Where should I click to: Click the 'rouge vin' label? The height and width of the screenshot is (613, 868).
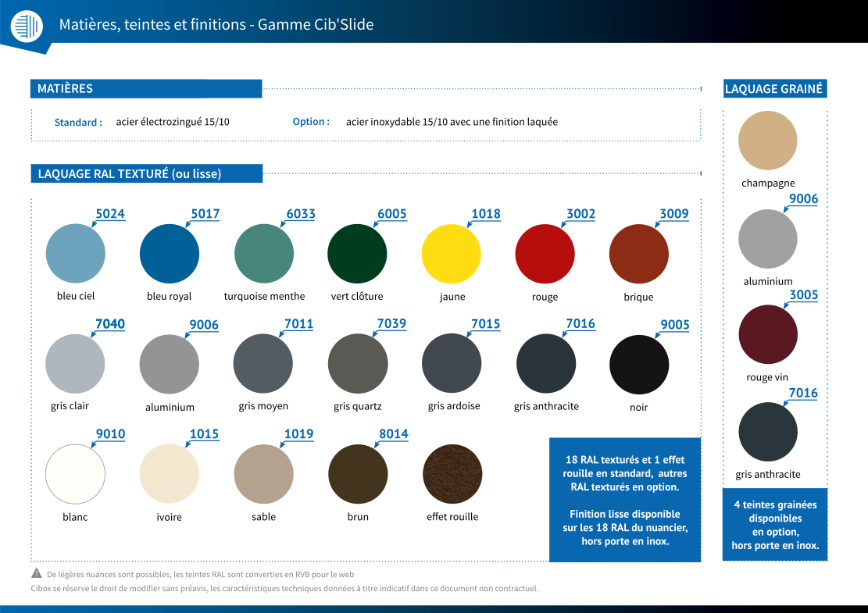coord(767,377)
